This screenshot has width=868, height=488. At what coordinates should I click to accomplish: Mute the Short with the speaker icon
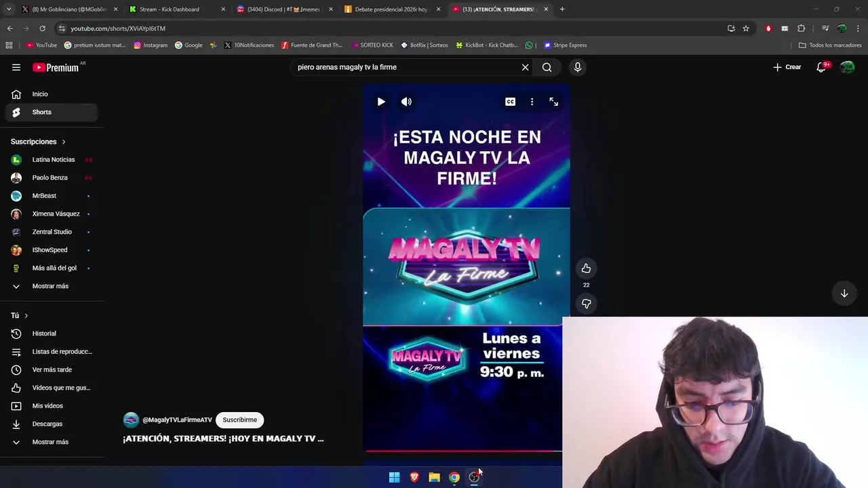tap(406, 102)
